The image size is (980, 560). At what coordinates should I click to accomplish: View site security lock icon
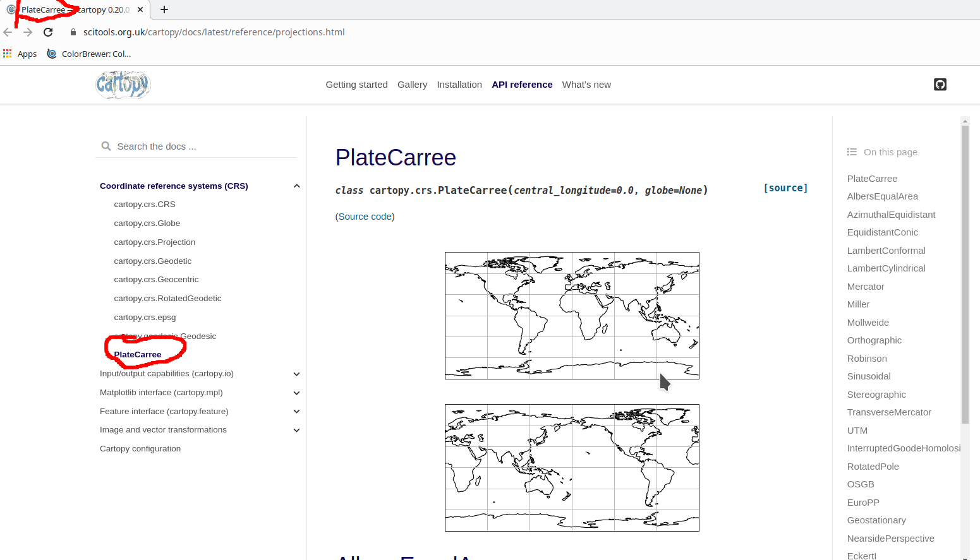pos(73,32)
